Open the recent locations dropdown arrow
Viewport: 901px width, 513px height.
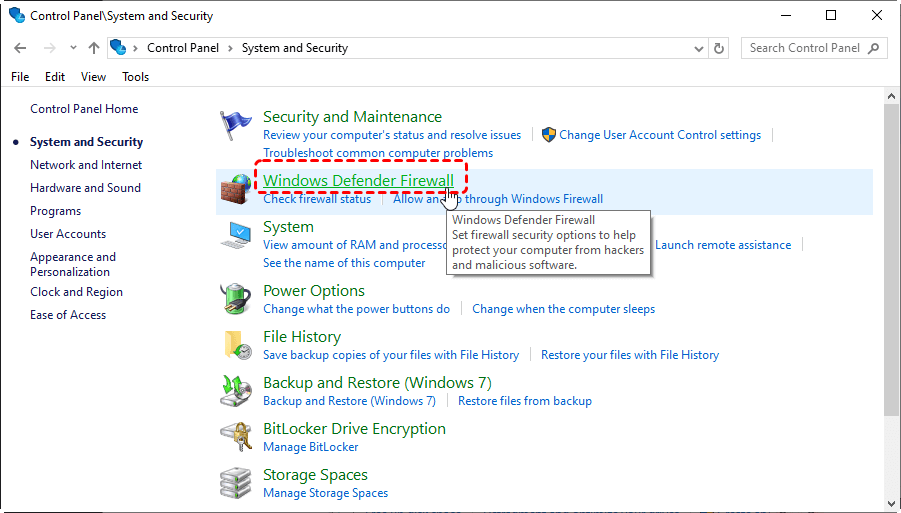73,48
